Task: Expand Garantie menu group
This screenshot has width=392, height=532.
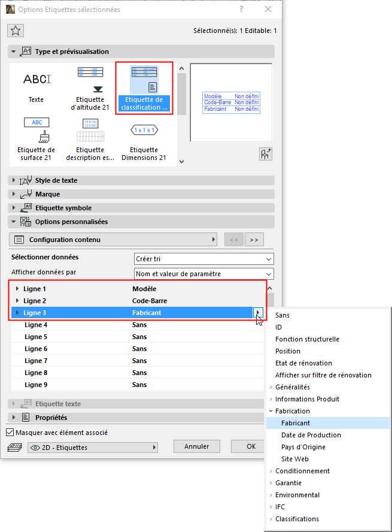Action: click(271, 483)
